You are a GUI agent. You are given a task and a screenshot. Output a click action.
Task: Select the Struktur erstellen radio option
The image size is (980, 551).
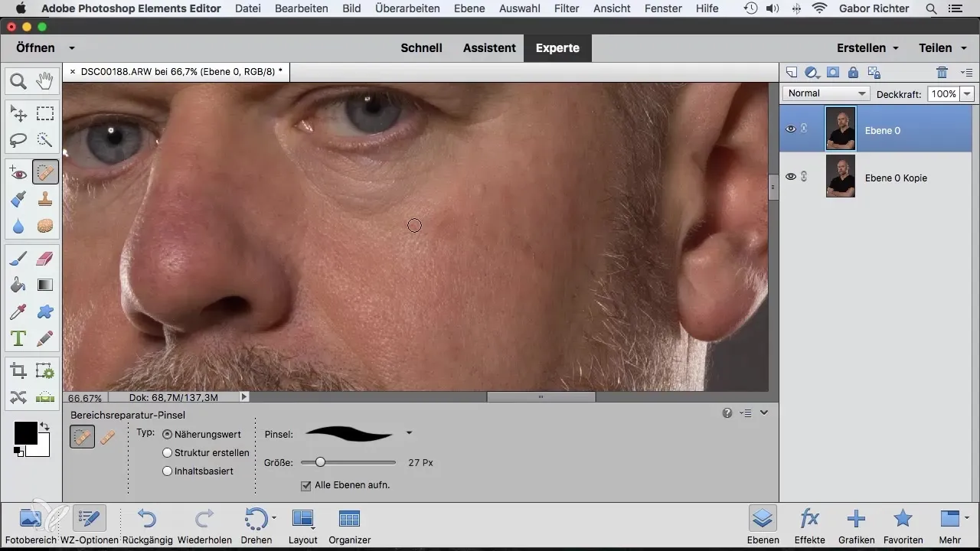click(x=167, y=452)
